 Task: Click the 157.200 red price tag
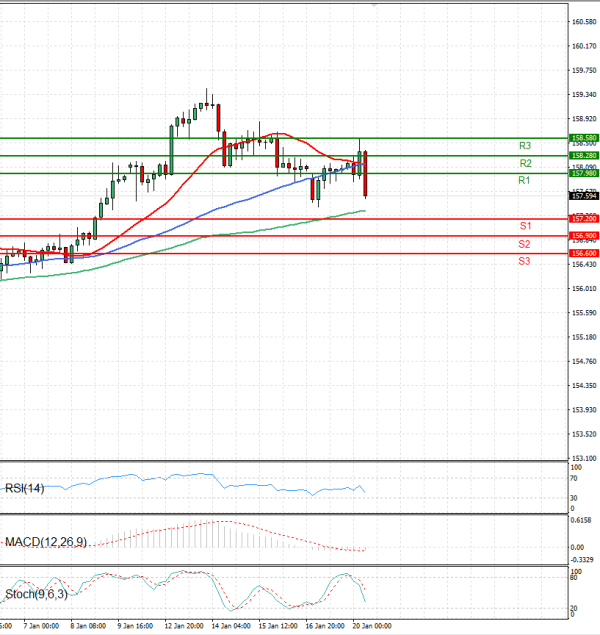coord(583,218)
